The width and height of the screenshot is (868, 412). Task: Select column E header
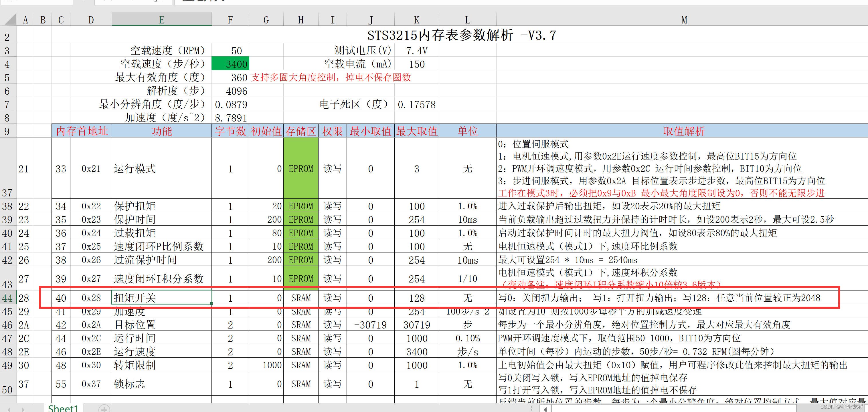click(161, 20)
